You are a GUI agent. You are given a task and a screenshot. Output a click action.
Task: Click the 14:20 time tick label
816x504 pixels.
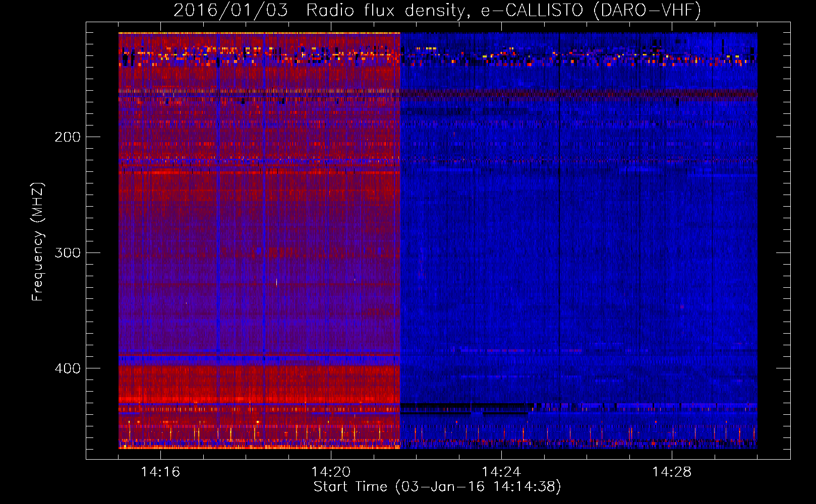[x=331, y=472]
